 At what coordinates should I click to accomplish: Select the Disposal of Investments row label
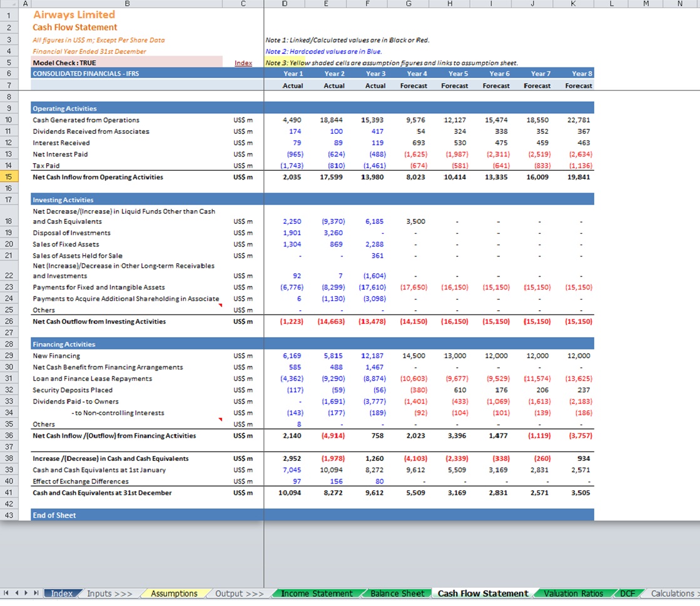[71, 233]
